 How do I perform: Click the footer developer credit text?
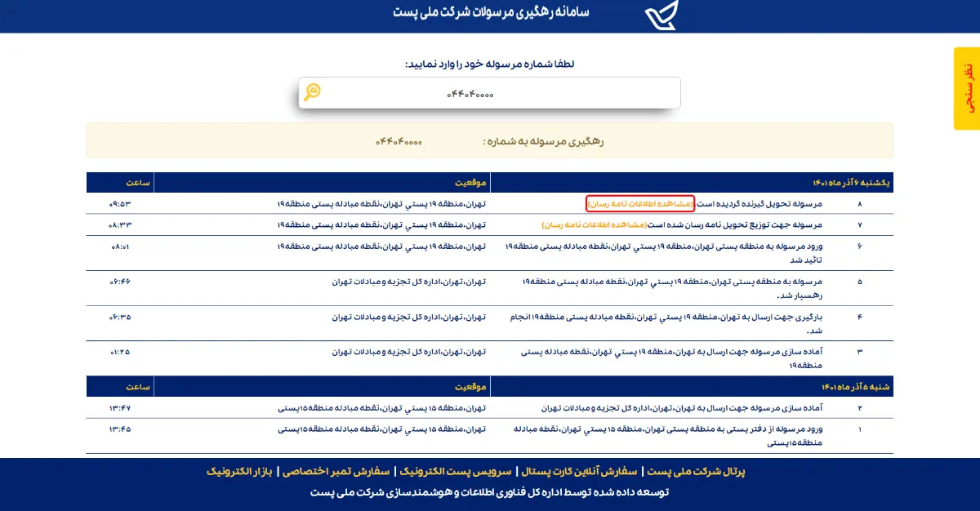[x=490, y=492]
